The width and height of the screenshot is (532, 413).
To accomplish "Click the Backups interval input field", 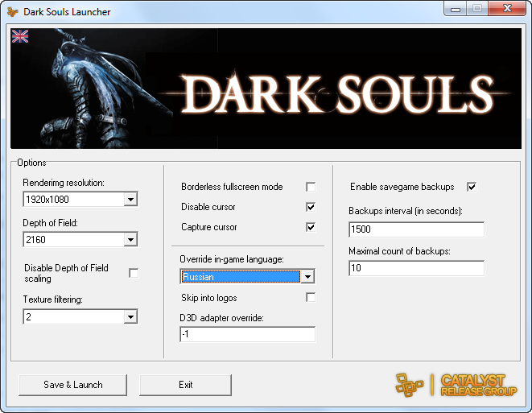I will click(417, 229).
